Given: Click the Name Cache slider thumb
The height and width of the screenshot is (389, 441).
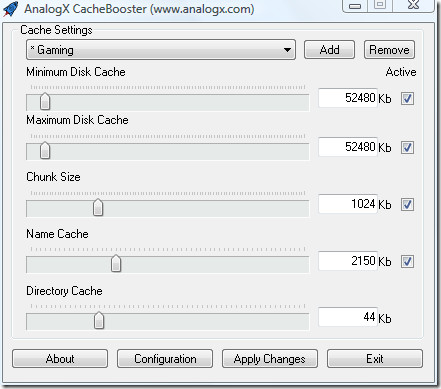Looking at the screenshot, I should coord(116,263).
